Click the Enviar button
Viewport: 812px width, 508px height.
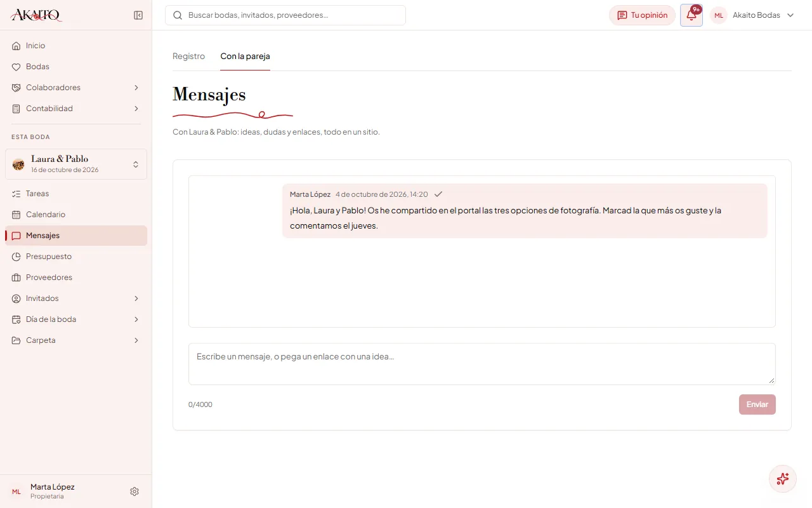pyautogui.click(x=757, y=404)
